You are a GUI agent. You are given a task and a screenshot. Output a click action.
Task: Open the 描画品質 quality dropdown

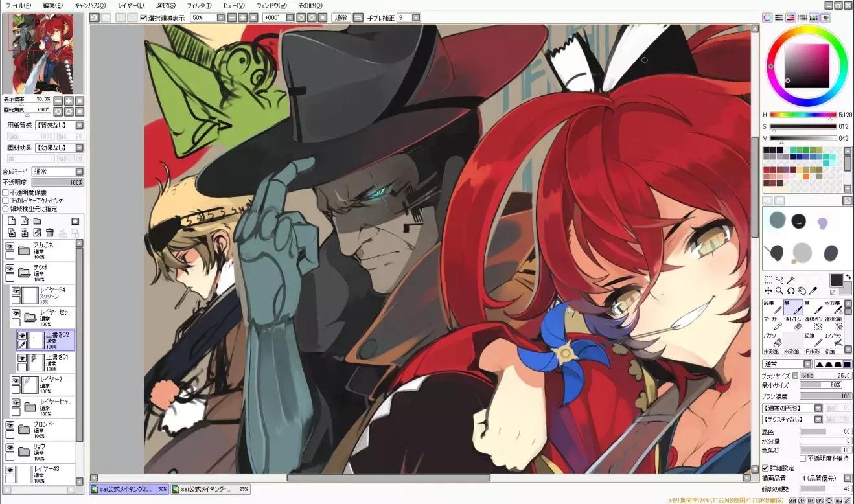click(x=848, y=478)
